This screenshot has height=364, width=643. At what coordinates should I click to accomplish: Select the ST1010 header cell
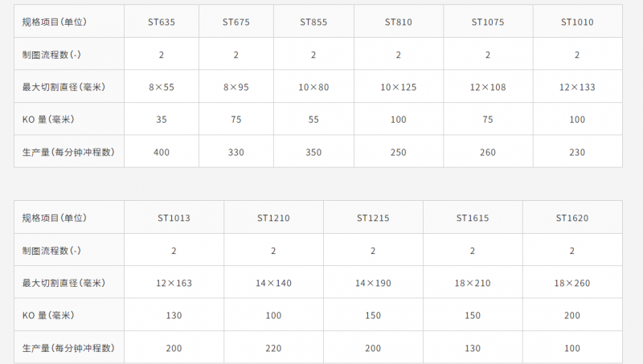tap(577, 22)
